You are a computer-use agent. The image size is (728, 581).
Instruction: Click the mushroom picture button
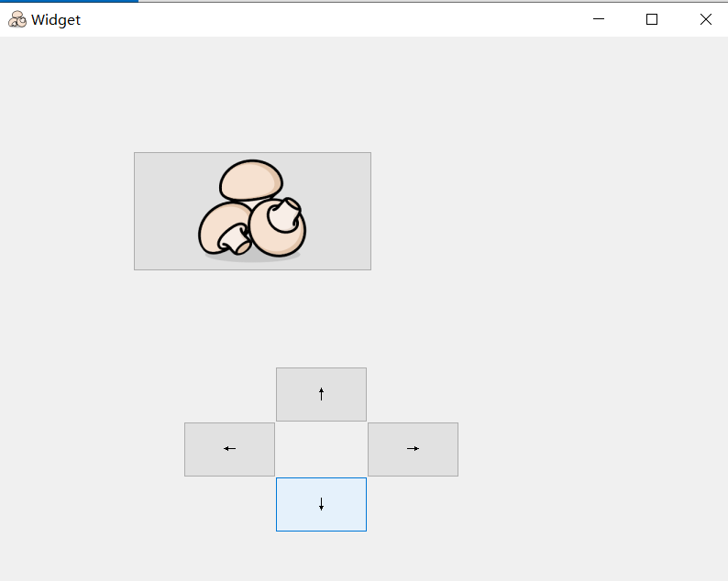pyautogui.click(x=252, y=211)
